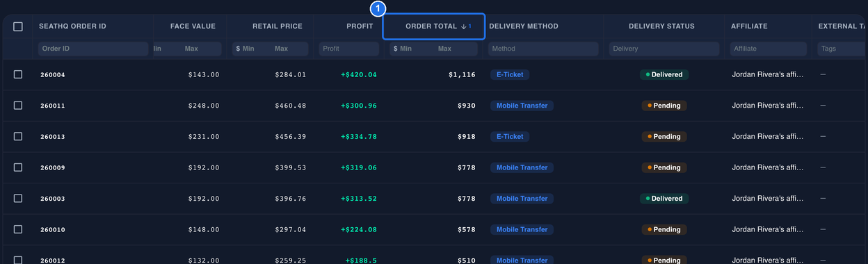Screen dimensions: 868x264
Task: Sort by the Retail Price column header
Action: pyautogui.click(x=278, y=26)
